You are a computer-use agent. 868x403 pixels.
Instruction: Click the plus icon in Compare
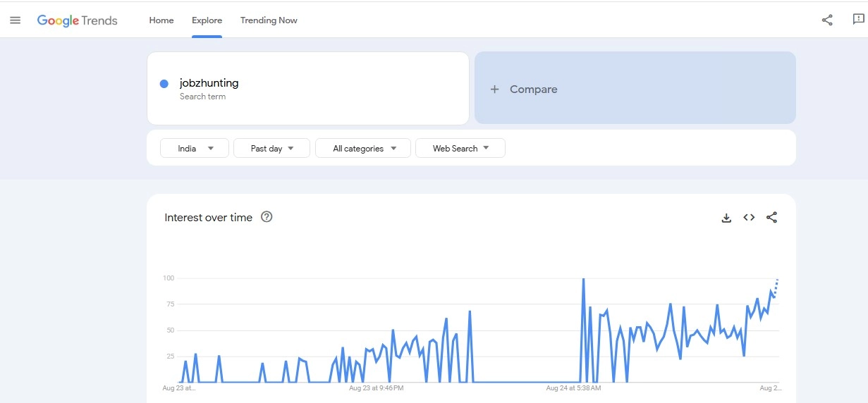pyautogui.click(x=494, y=89)
